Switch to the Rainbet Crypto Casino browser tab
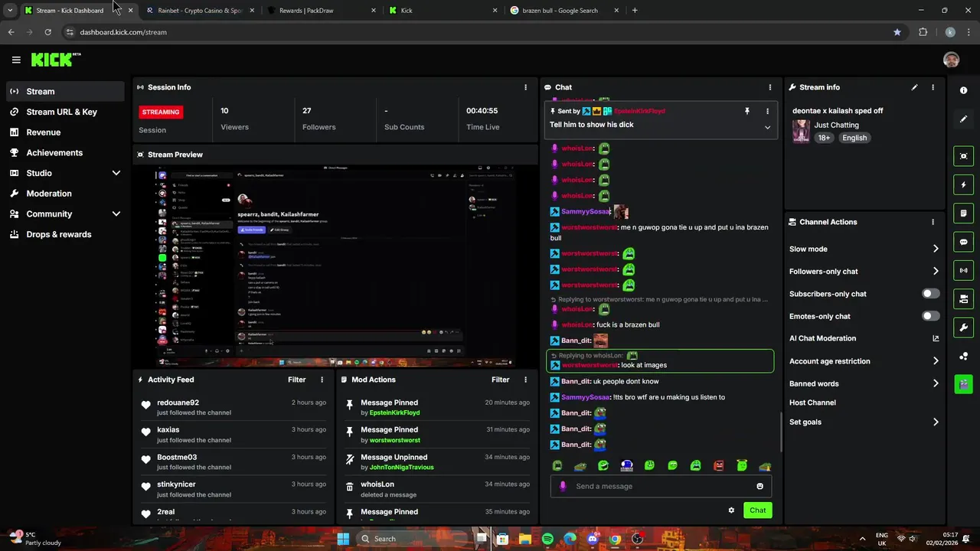 [196, 11]
